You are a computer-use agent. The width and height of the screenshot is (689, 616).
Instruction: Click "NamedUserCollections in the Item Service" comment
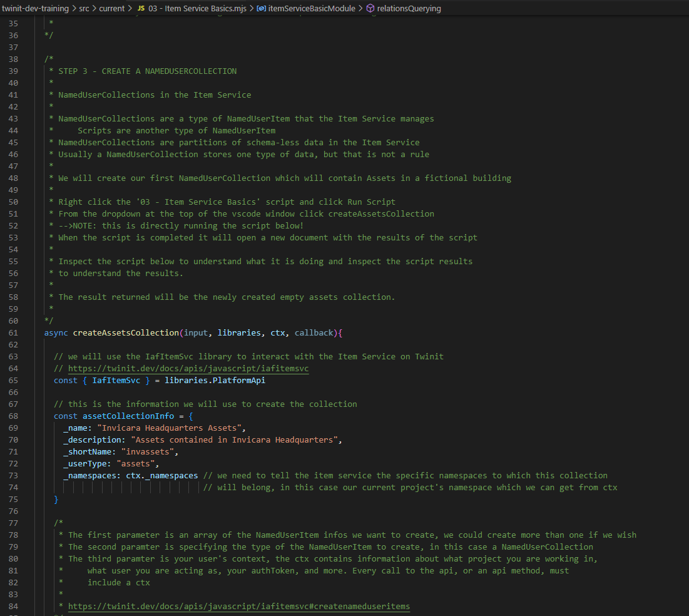[155, 95]
